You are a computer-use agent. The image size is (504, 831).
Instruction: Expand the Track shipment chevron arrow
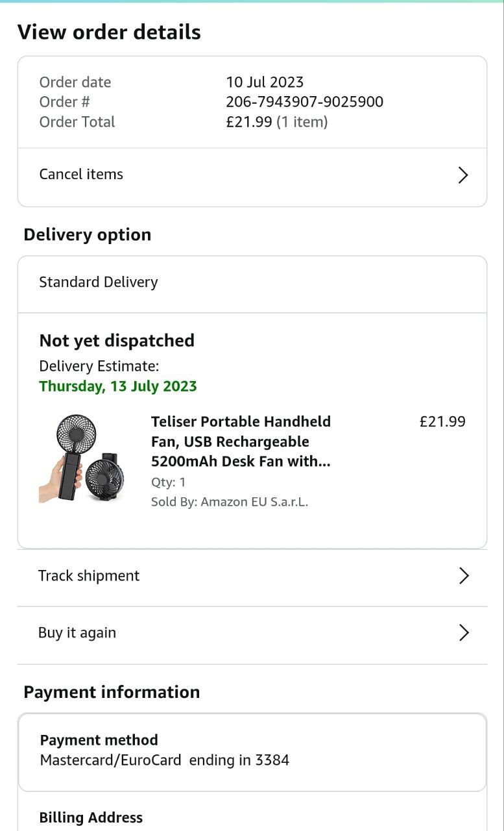(x=464, y=576)
